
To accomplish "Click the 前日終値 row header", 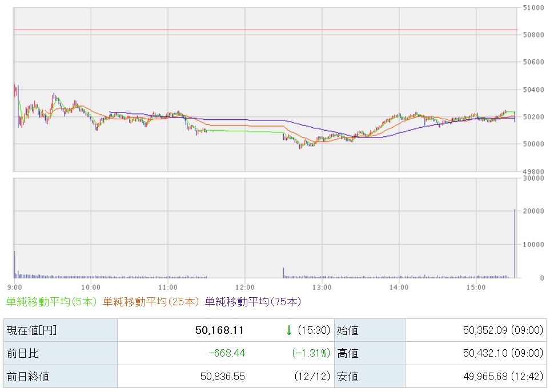I will point(28,376).
